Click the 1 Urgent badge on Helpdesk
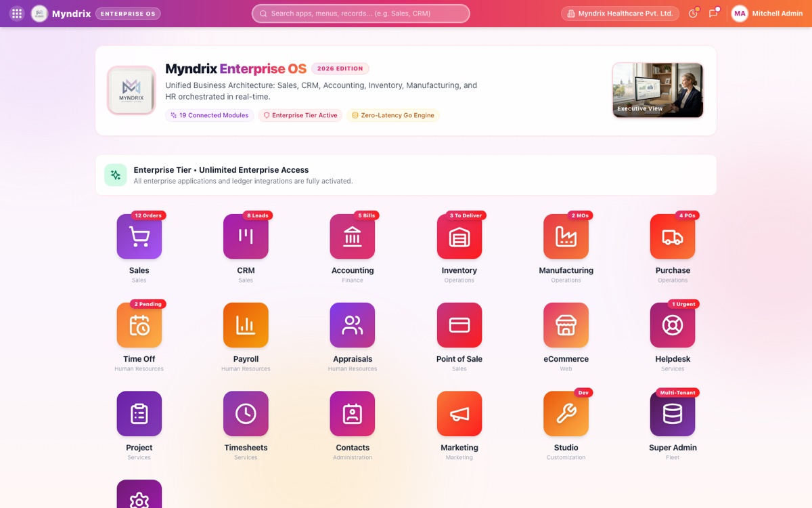Viewport: 812px width, 508px height. point(683,304)
